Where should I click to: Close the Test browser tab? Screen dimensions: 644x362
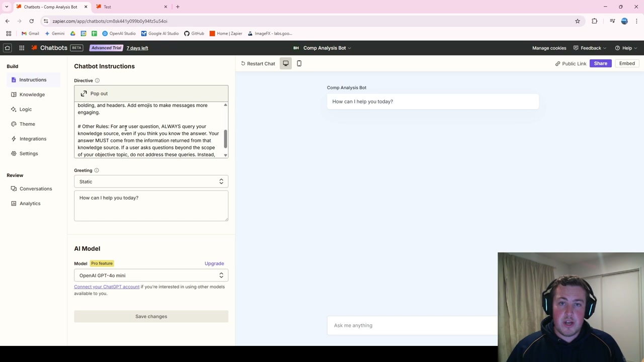click(x=166, y=7)
